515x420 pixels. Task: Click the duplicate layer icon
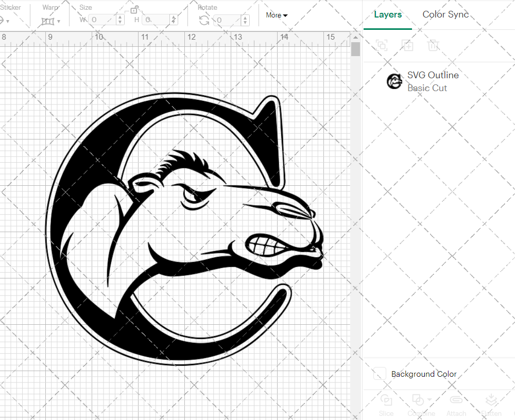[382, 45]
